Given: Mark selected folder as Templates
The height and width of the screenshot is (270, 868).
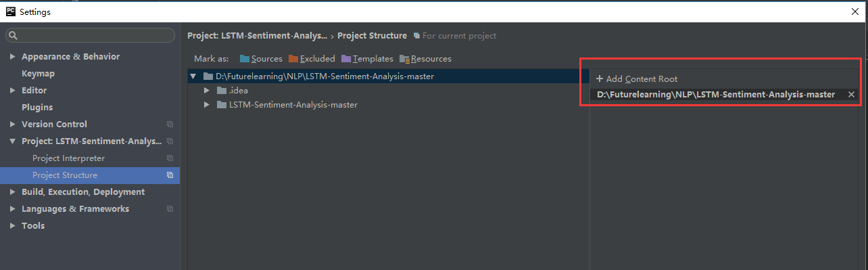Looking at the screenshot, I should click(x=367, y=59).
